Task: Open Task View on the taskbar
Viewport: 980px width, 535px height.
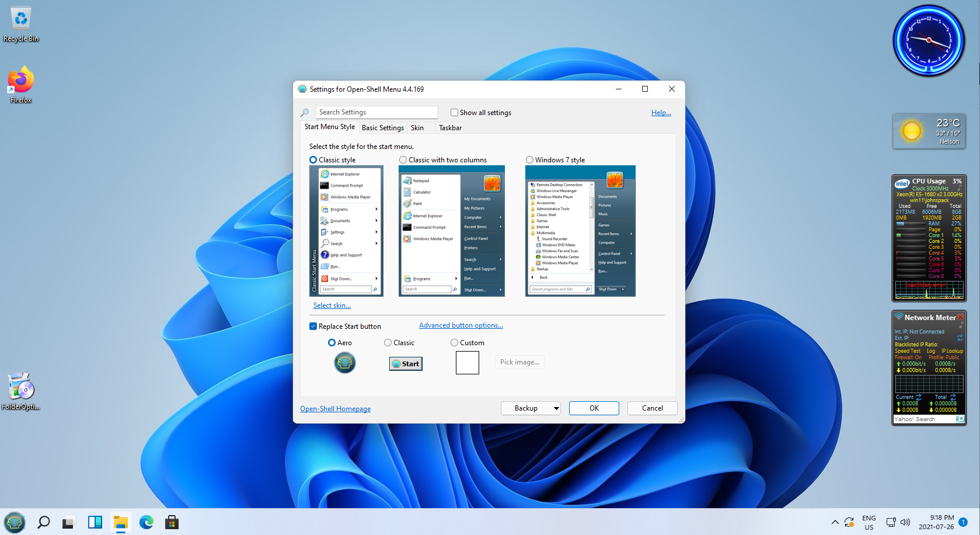Action: [x=69, y=522]
